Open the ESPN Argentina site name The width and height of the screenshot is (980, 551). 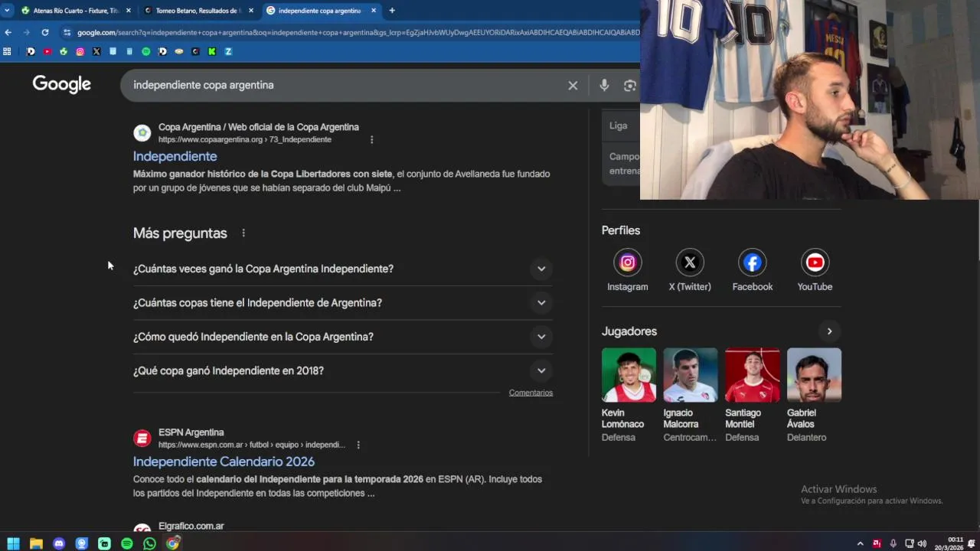[191, 432]
